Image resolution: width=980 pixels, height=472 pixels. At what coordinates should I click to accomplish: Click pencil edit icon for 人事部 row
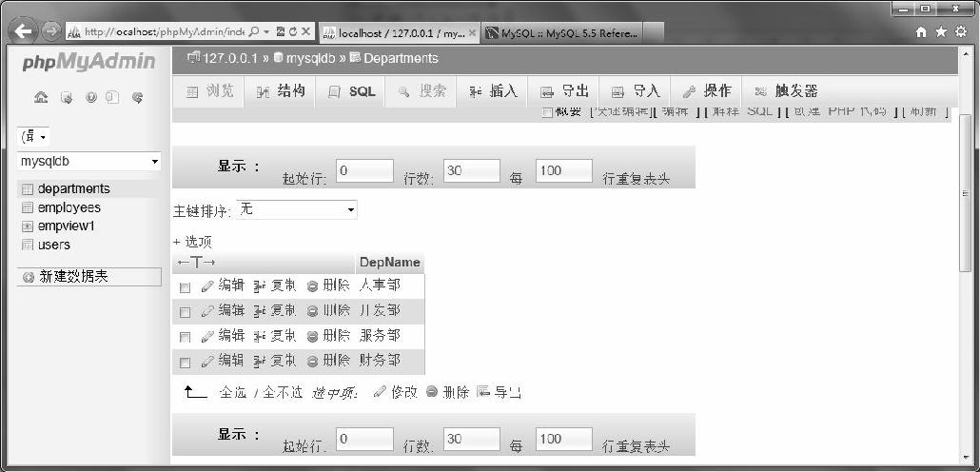(207, 287)
